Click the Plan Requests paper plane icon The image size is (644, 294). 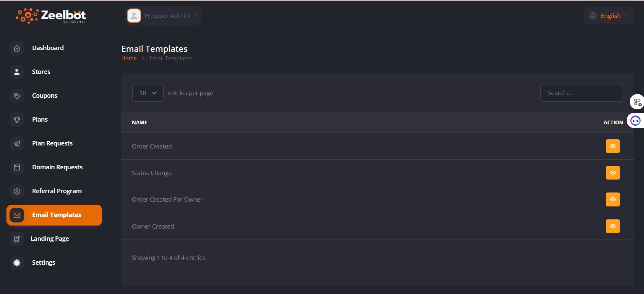click(17, 143)
